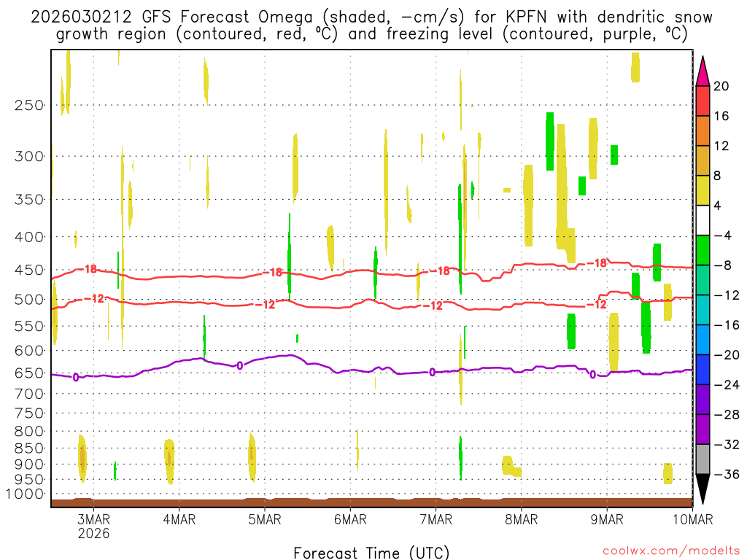Click the black downward colorbar arrow tip

click(x=703, y=489)
